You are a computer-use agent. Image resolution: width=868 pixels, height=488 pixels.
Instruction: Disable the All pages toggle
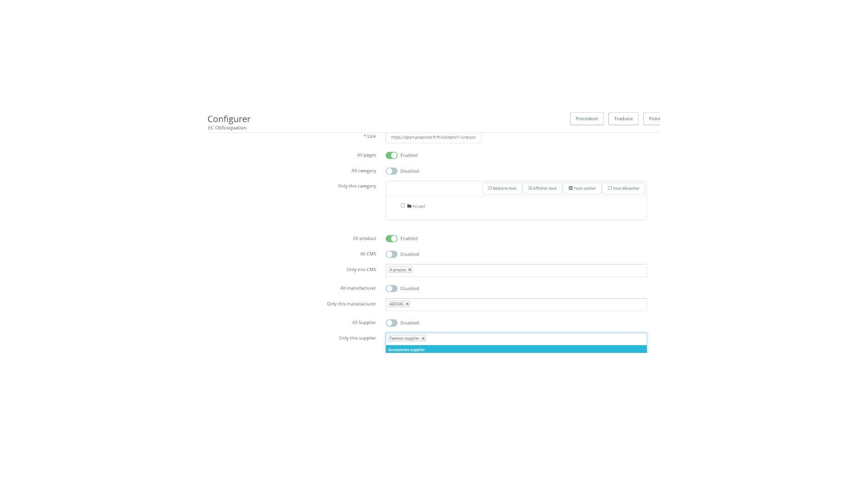tap(392, 155)
